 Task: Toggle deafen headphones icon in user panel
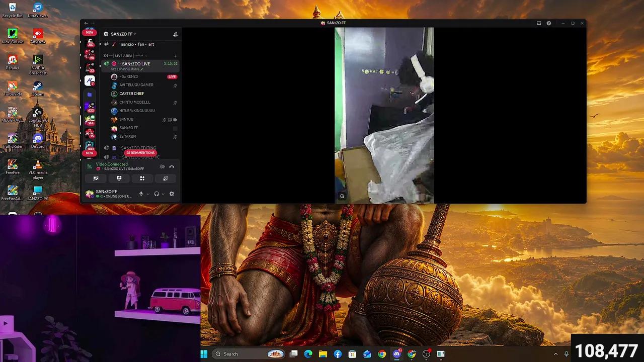(x=156, y=194)
